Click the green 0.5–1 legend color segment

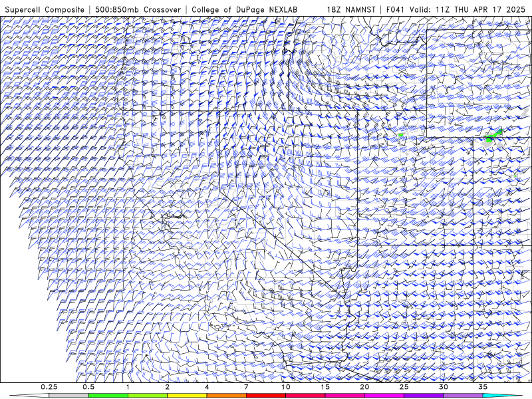pyautogui.click(x=108, y=396)
